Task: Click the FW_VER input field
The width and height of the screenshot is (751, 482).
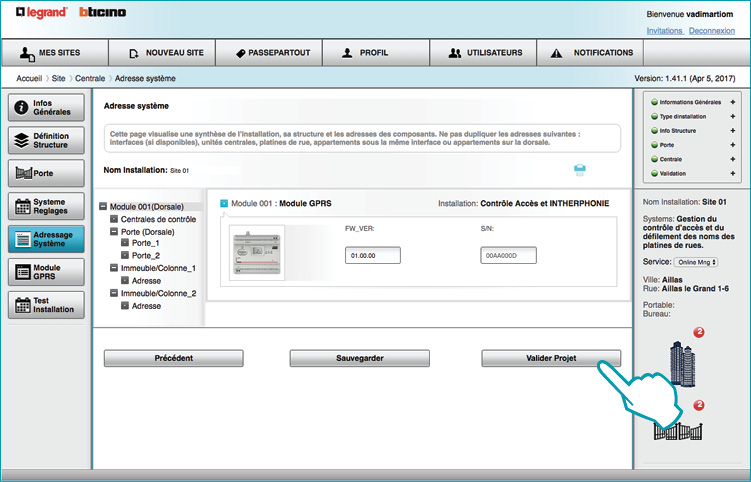Action: click(x=373, y=256)
